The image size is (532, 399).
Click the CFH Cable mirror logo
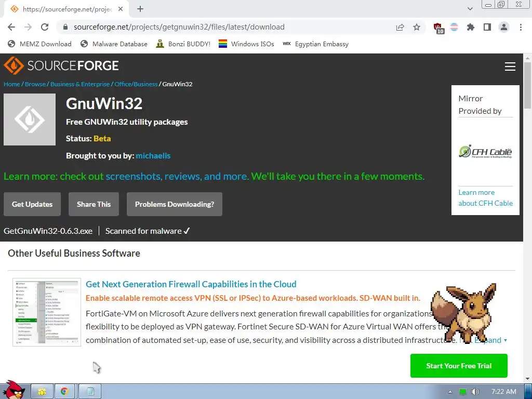[486, 152]
